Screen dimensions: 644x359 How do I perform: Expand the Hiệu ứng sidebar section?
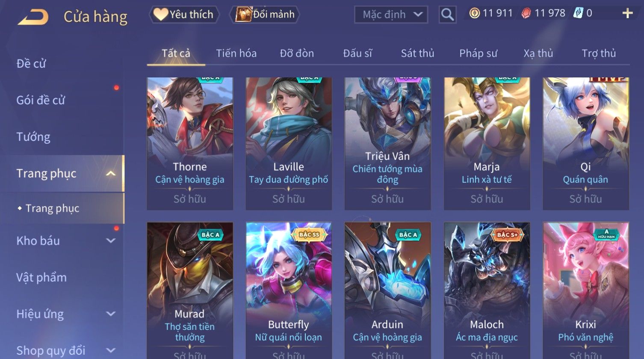pyautogui.click(x=111, y=314)
